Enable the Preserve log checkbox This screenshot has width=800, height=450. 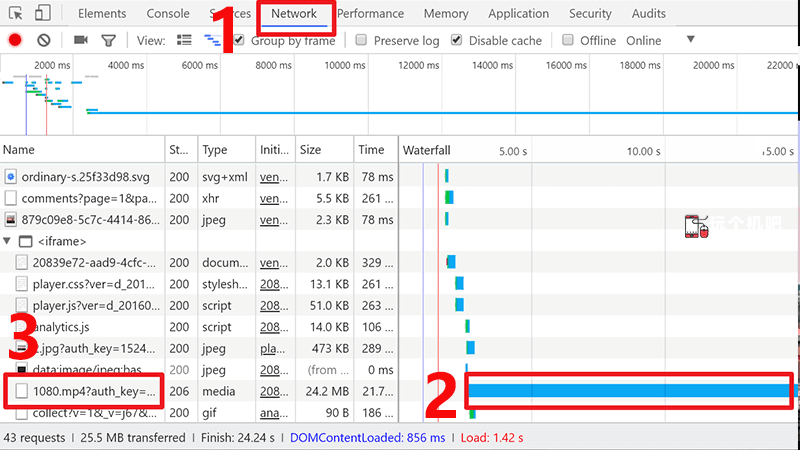tap(363, 40)
